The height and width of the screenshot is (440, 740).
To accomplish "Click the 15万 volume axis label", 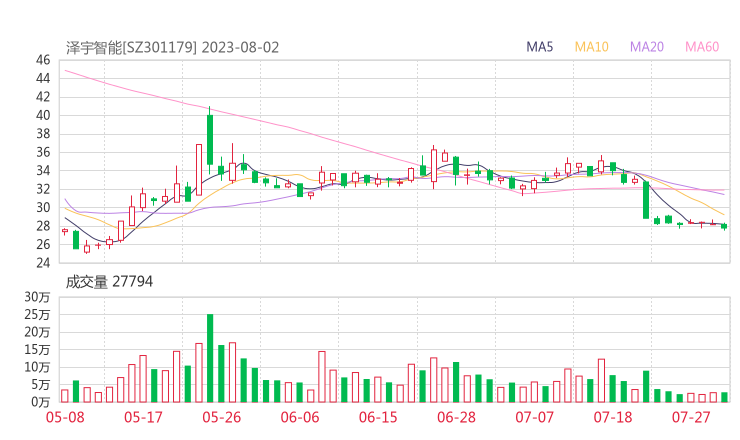I will [37, 350].
